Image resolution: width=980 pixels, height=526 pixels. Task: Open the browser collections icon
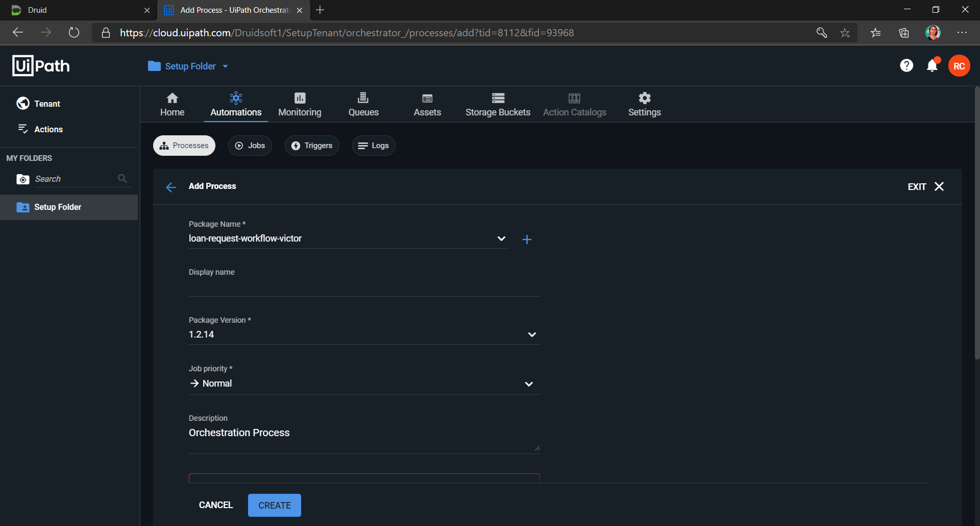click(x=904, y=33)
